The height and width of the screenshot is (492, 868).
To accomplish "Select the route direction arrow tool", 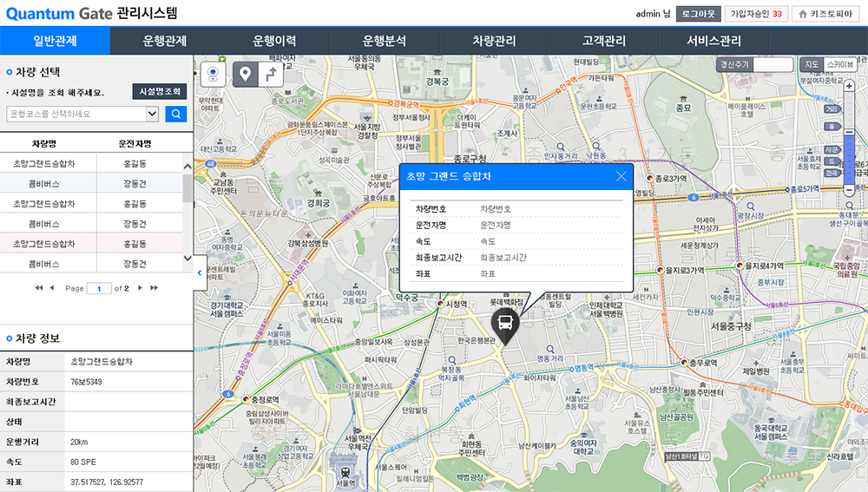I will coord(271,74).
